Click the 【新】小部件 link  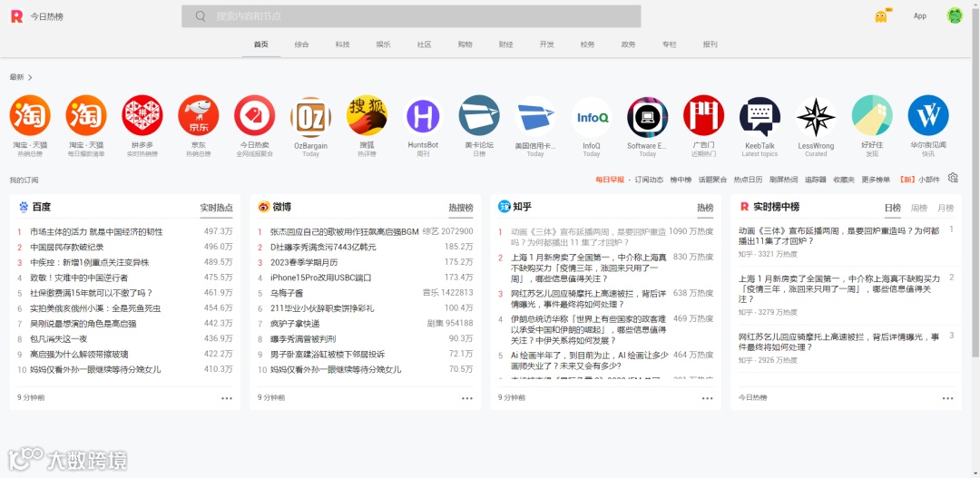point(918,180)
